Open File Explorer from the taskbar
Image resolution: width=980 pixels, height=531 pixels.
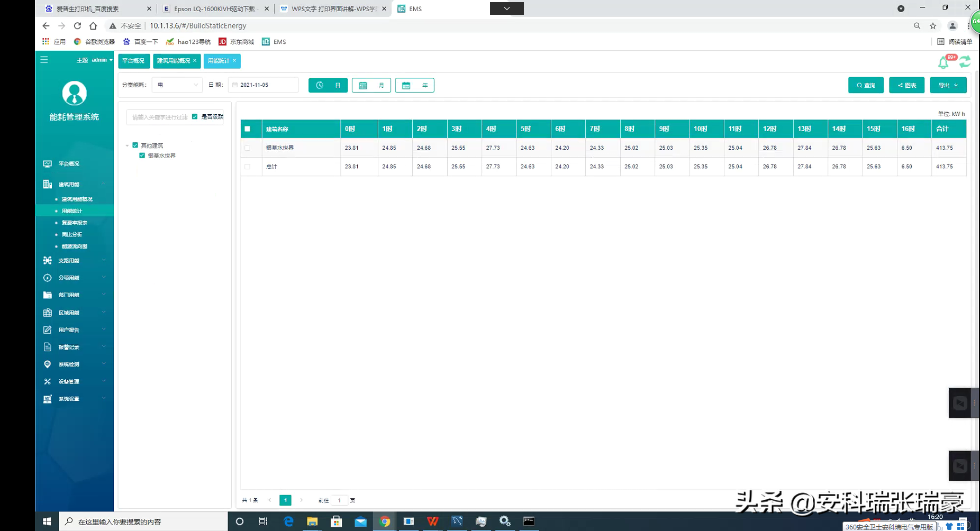[x=312, y=521]
